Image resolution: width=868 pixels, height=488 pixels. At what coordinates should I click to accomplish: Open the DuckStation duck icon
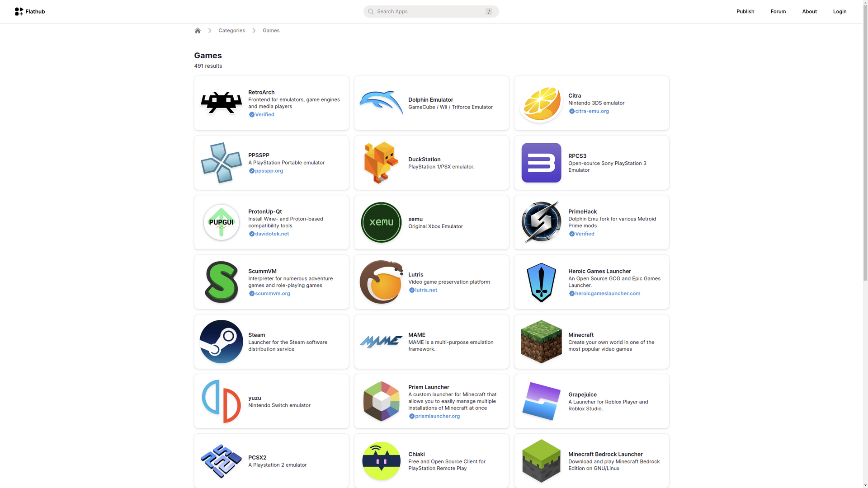tap(381, 163)
